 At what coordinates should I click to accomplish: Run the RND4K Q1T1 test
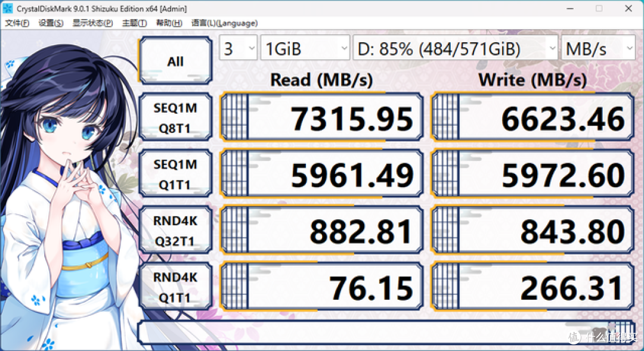175,287
